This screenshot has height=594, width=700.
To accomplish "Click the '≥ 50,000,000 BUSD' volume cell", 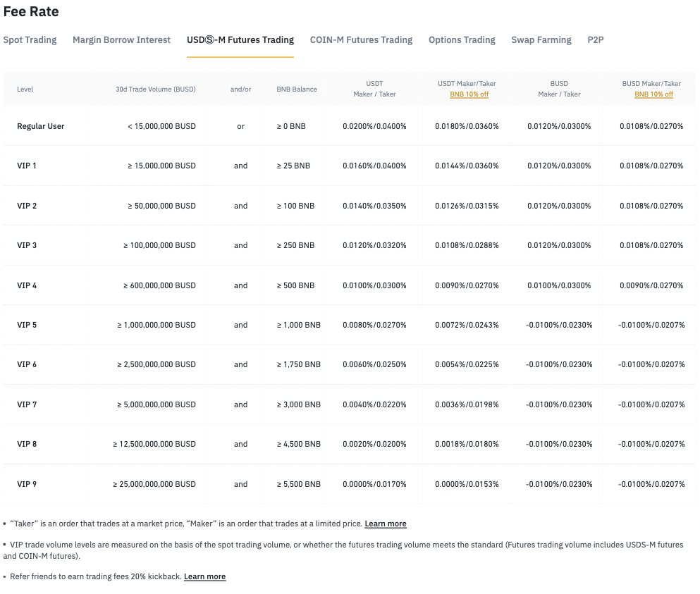I will click(161, 206).
